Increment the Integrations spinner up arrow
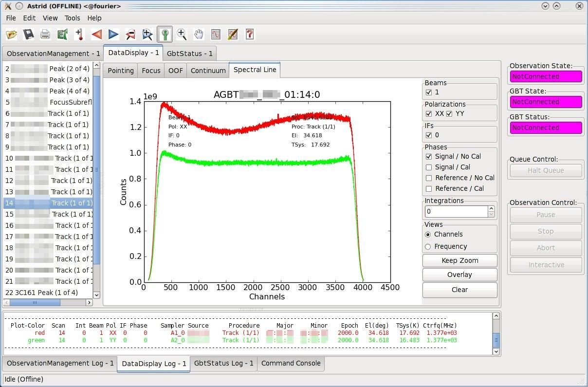Screen dimensions: 588x387 pyautogui.click(x=491, y=209)
